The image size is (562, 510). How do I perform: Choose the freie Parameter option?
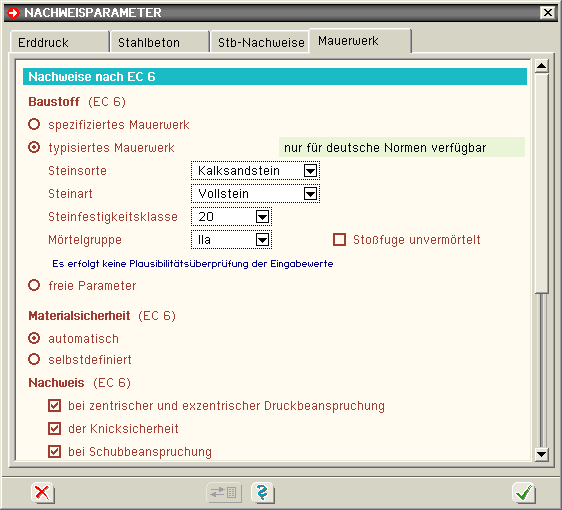[x=34, y=285]
